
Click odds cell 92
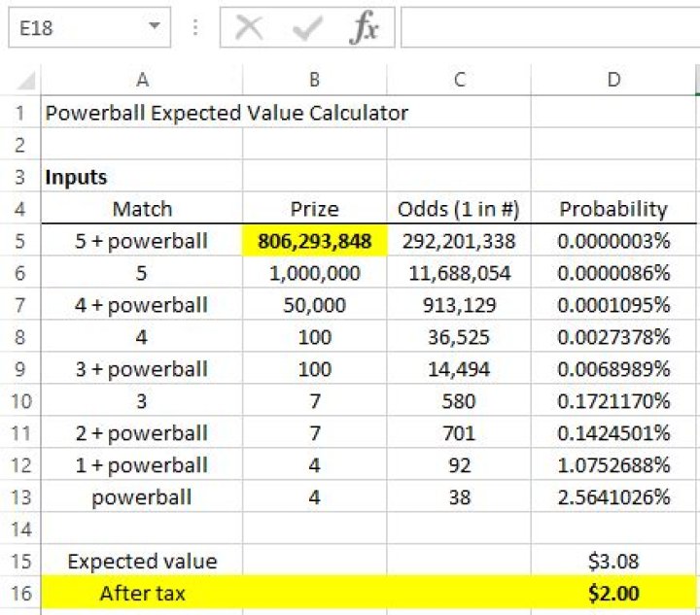[459, 465]
